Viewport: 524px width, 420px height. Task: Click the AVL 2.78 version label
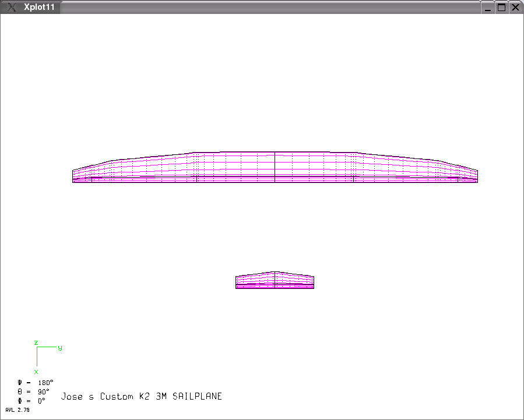tap(17, 410)
